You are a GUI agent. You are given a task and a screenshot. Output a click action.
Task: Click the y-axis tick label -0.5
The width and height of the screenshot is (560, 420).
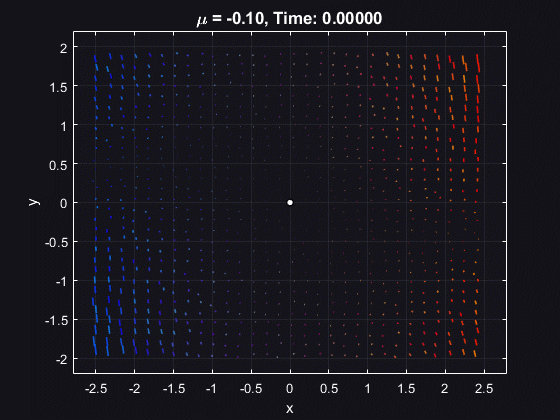coord(56,242)
